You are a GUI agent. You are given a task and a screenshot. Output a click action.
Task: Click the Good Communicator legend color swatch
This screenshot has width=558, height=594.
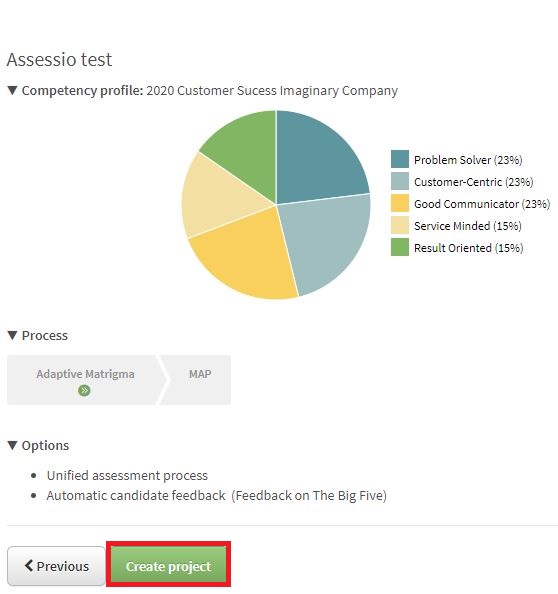click(x=400, y=203)
